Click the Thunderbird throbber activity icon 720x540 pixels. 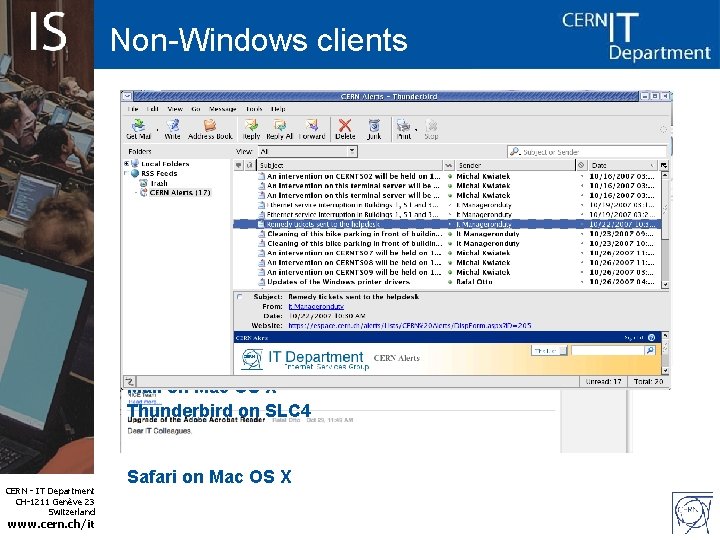[x=663, y=129]
